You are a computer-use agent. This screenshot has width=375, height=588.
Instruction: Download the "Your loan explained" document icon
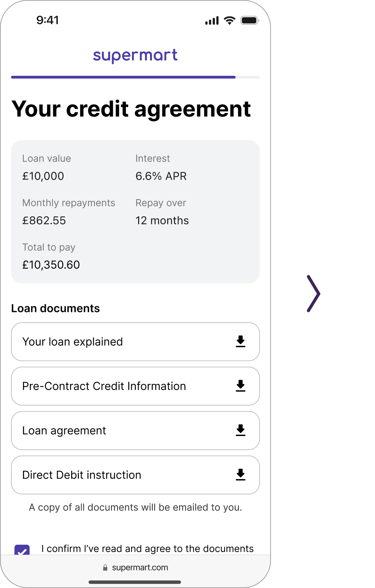241,342
